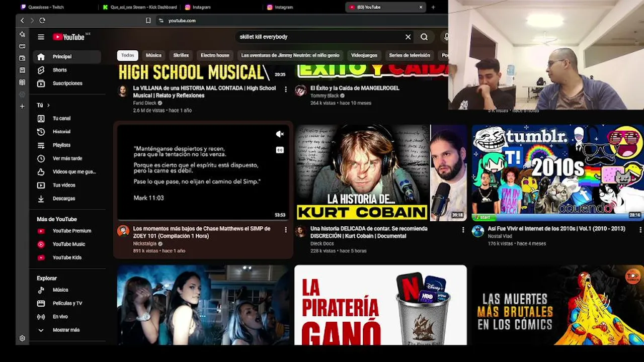Select the Videojuegos filter chip
644x362 pixels.
pos(364,55)
